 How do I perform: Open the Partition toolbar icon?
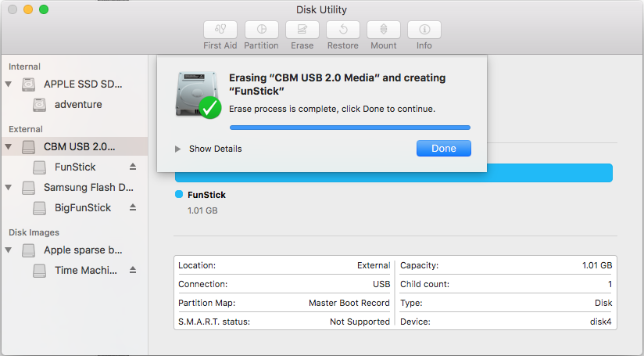tap(262, 30)
